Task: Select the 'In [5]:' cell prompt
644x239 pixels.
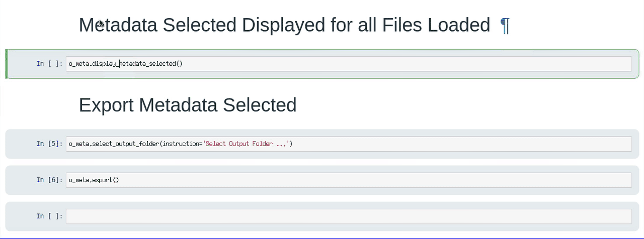Action: (49, 144)
